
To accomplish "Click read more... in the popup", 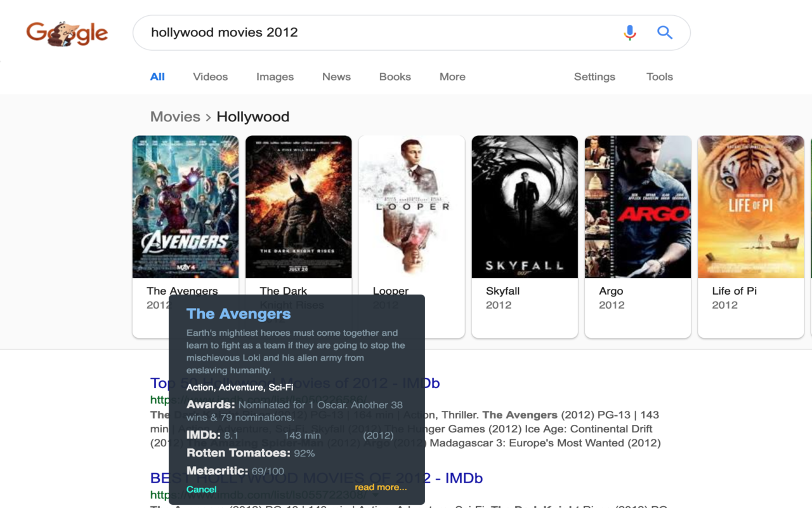I will point(381,487).
